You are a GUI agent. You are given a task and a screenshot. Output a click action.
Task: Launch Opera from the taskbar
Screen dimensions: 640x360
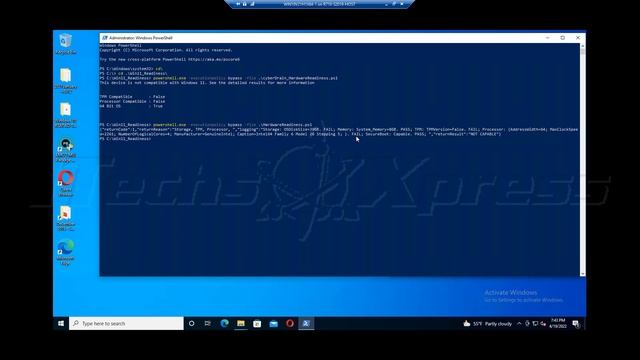290,323
